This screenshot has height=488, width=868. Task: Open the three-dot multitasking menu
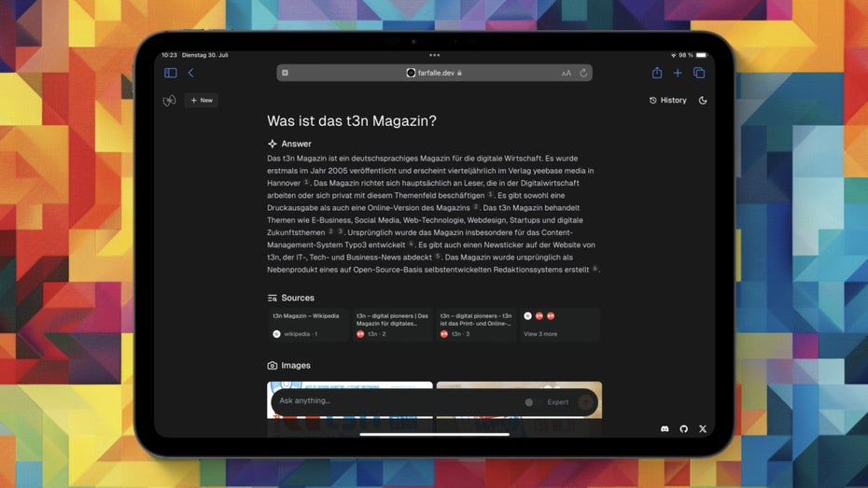tap(434, 55)
